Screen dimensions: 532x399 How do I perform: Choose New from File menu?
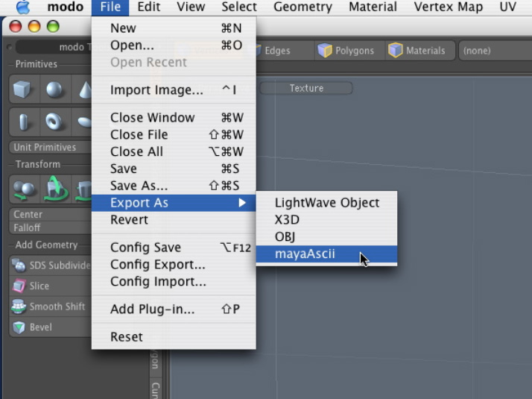coord(174,28)
